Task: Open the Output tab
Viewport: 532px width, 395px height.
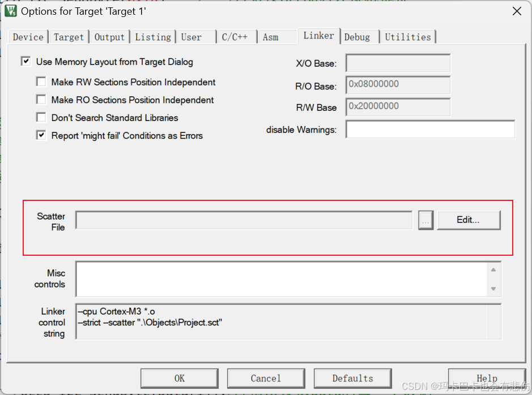Action: point(109,37)
